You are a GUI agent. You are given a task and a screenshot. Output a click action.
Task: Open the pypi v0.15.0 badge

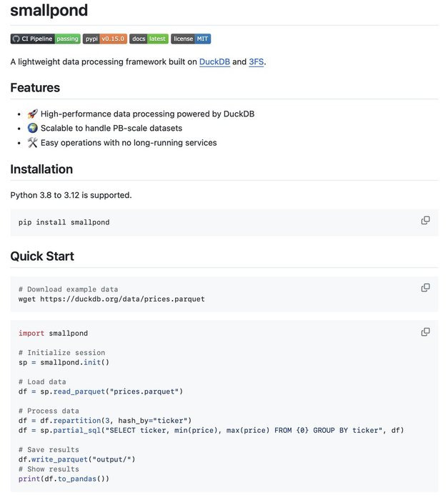(105, 39)
